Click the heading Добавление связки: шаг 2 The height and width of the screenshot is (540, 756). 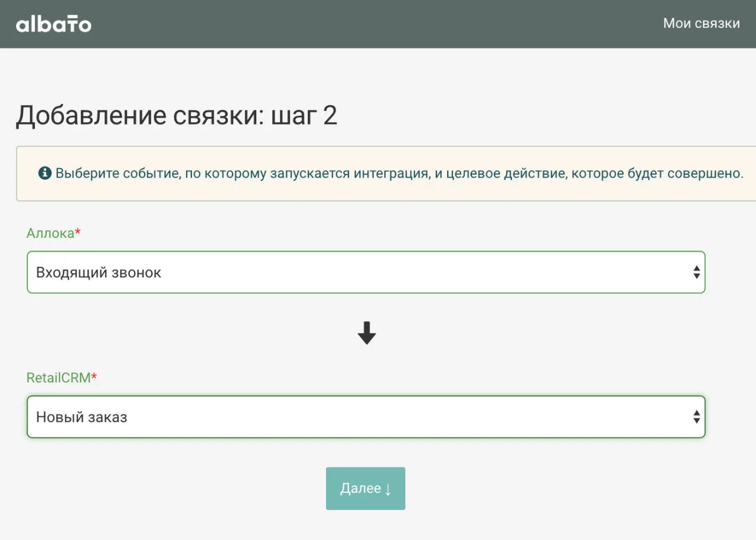click(x=177, y=116)
